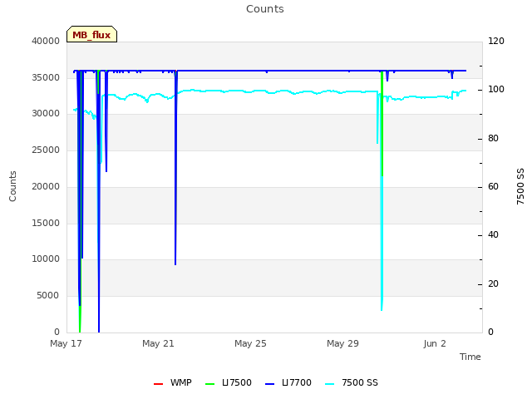The height and width of the screenshot is (399, 532).
Task: Click the blue LI7700 dip near May 22
Action: coord(175,170)
